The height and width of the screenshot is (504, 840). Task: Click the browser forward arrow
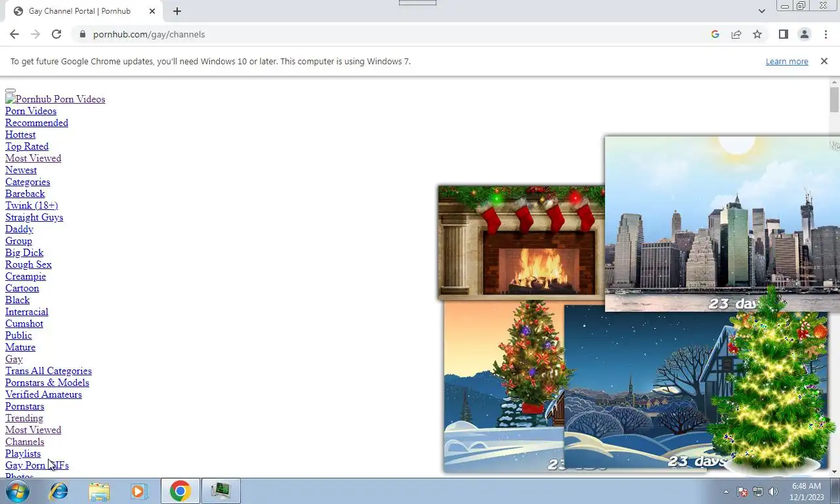click(35, 34)
